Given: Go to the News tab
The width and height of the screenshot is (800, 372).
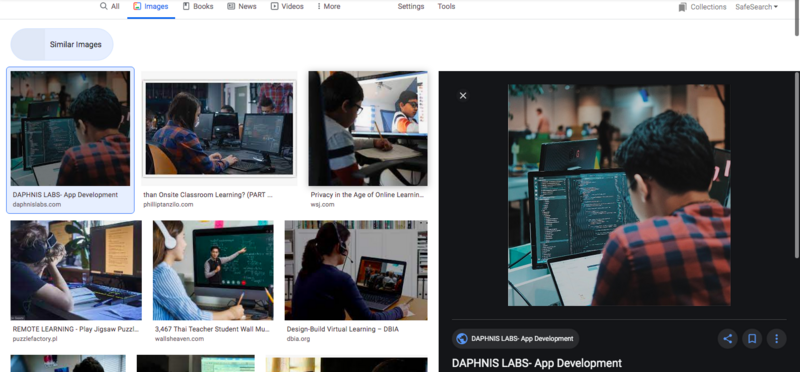Looking at the screenshot, I should click(x=242, y=7).
